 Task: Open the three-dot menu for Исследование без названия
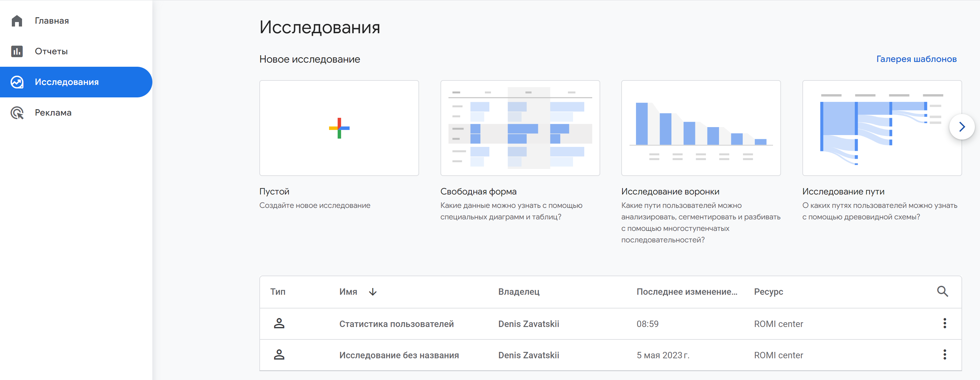click(x=944, y=354)
